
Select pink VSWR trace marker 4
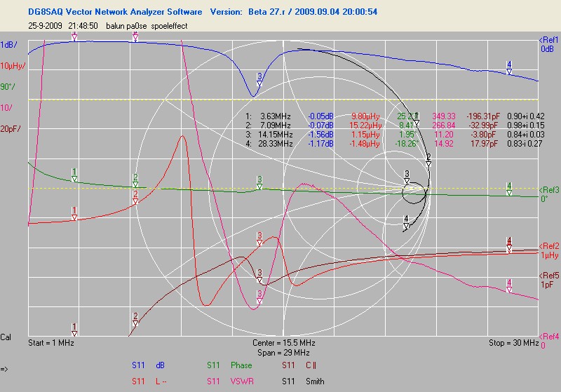tap(509, 286)
